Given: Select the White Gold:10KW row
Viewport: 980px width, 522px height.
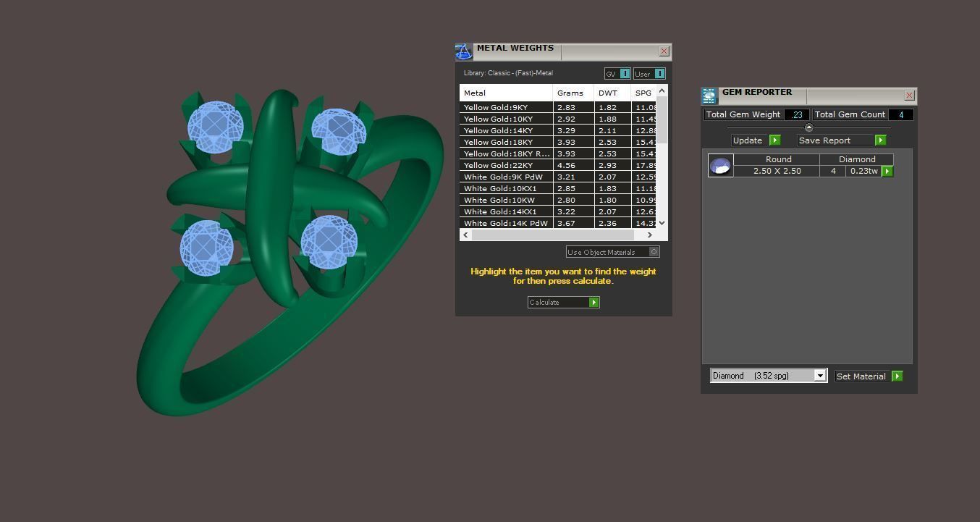Looking at the screenshot, I should click(x=557, y=200).
